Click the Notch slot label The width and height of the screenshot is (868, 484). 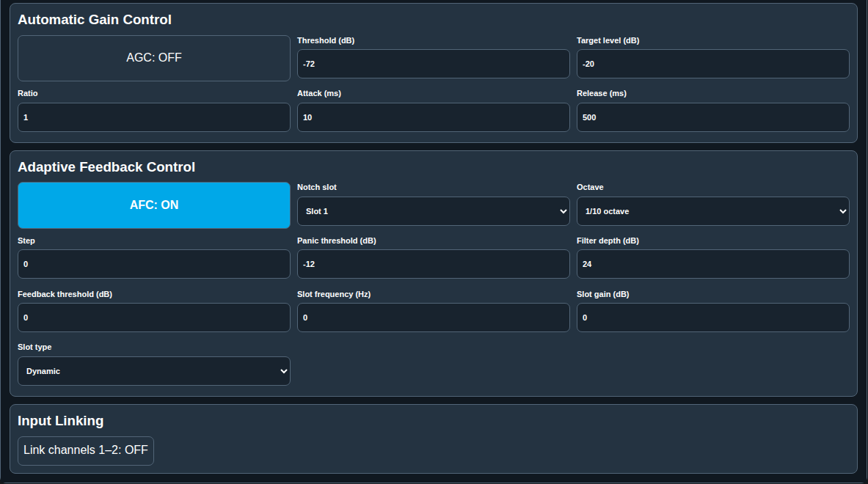click(317, 187)
